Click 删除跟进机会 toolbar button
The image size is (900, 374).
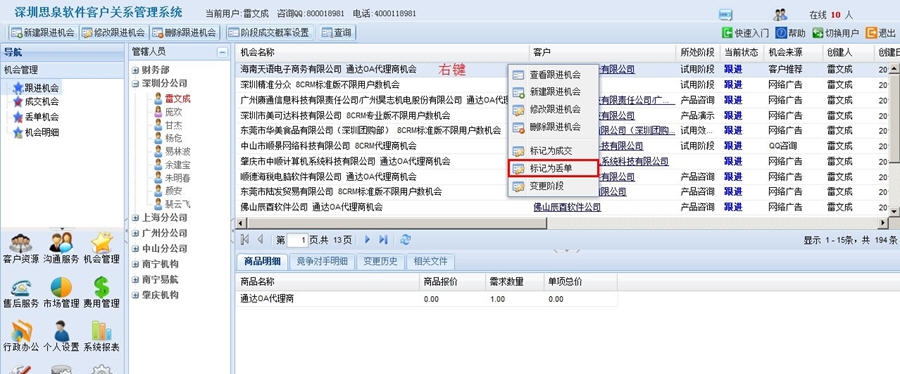click(184, 33)
